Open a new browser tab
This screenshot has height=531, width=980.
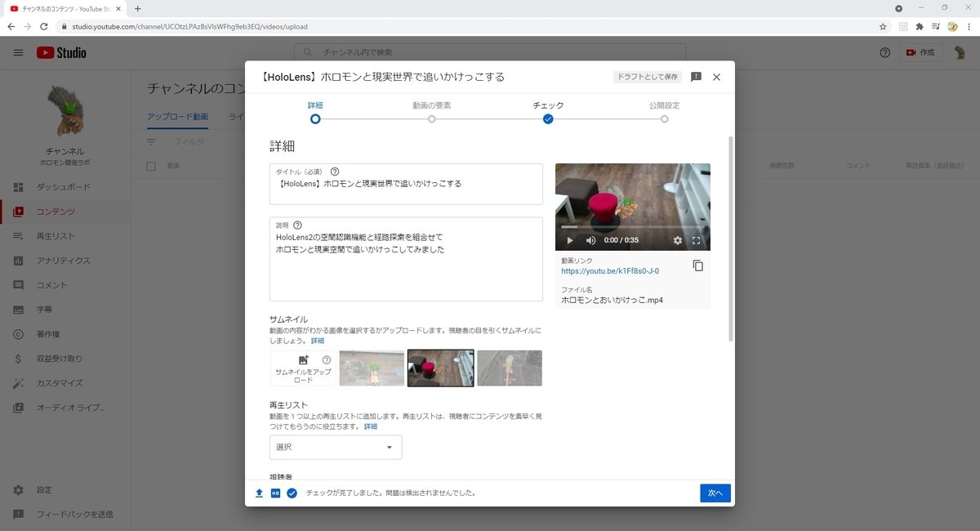pos(137,8)
